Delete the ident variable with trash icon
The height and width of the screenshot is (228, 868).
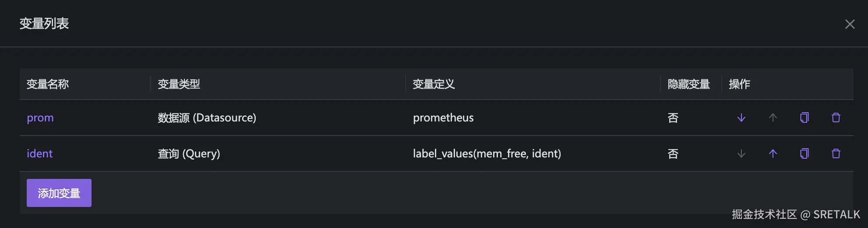click(x=836, y=153)
